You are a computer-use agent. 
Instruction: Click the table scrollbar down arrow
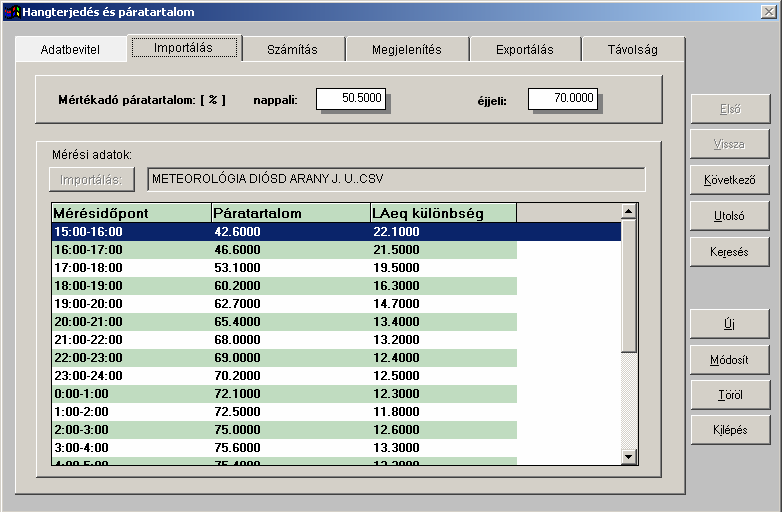(628, 456)
